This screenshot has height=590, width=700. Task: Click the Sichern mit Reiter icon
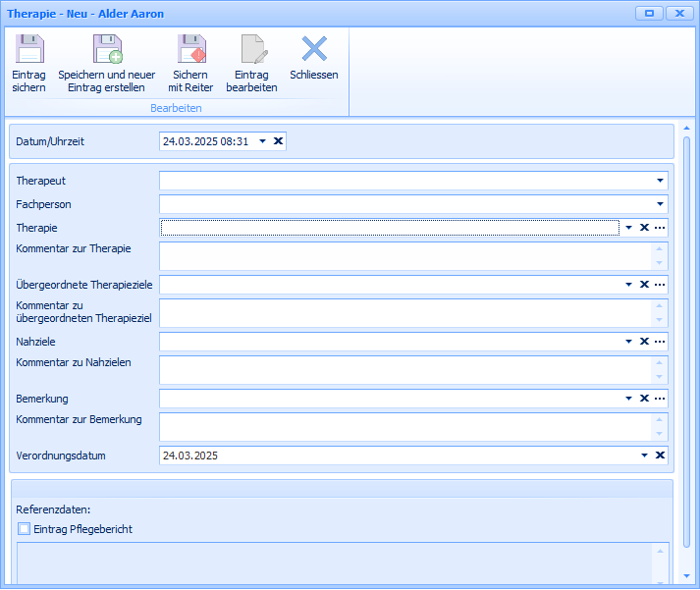[x=190, y=50]
